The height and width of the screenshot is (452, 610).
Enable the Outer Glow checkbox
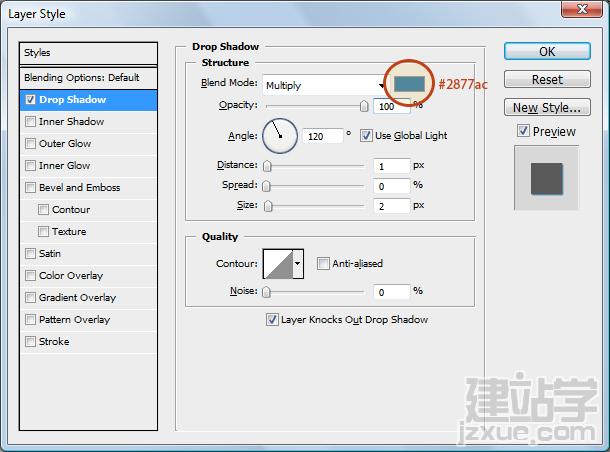[x=30, y=144]
